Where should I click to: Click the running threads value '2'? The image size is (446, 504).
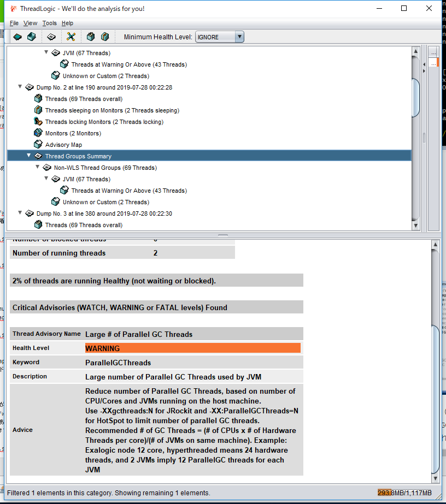tap(155, 253)
